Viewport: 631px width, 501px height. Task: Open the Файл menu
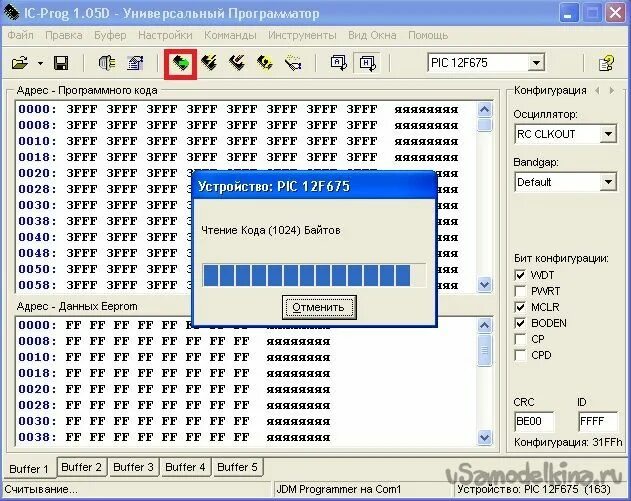tap(21, 35)
